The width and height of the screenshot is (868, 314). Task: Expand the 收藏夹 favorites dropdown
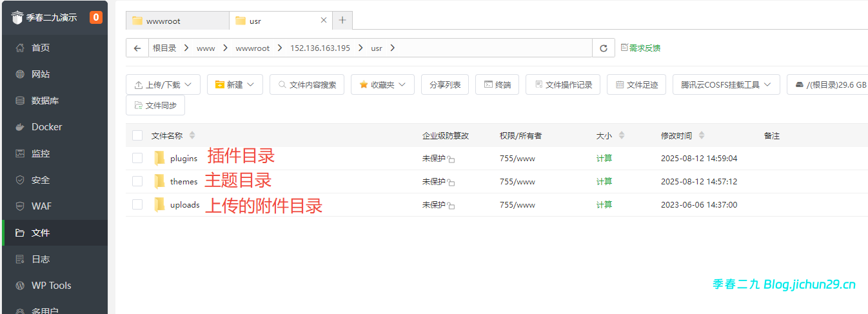pyautogui.click(x=382, y=84)
